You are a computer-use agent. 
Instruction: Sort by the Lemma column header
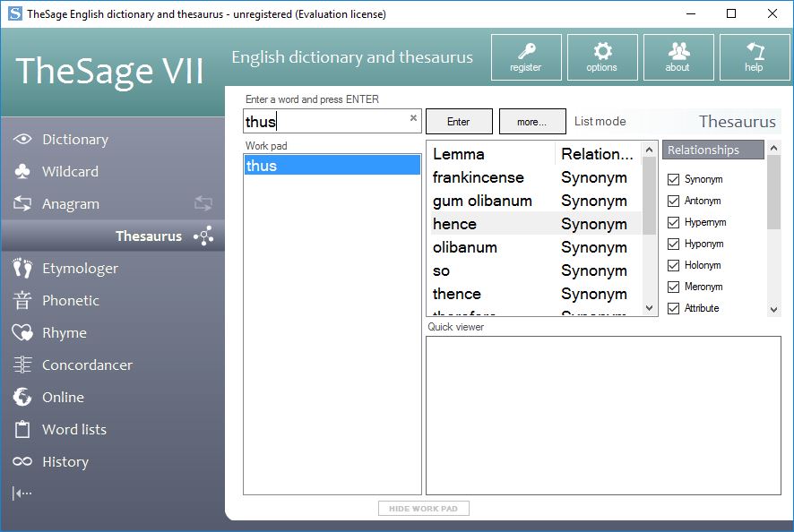click(x=491, y=154)
